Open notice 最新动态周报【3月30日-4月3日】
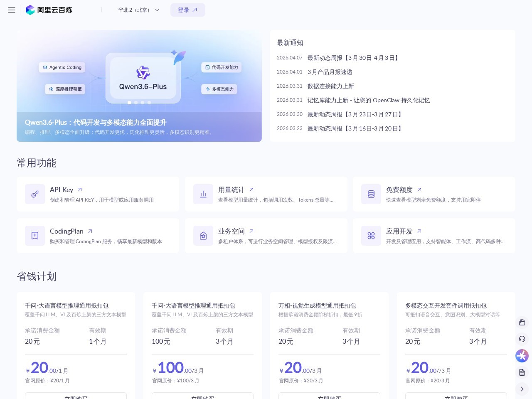532x399 pixels. [x=354, y=58]
